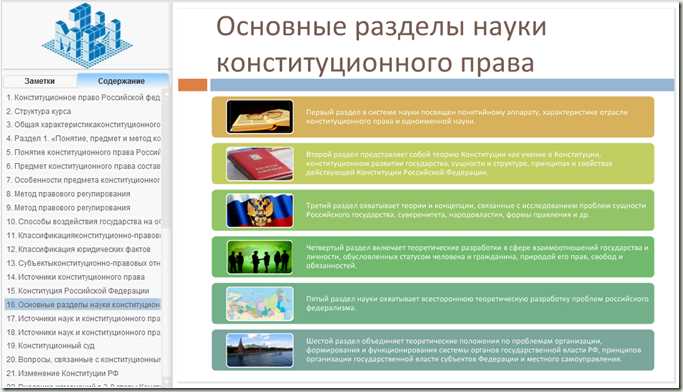Open item 8 Метод правового регулирования
The height and width of the screenshot is (392, 683).
(x=83, y=194)
